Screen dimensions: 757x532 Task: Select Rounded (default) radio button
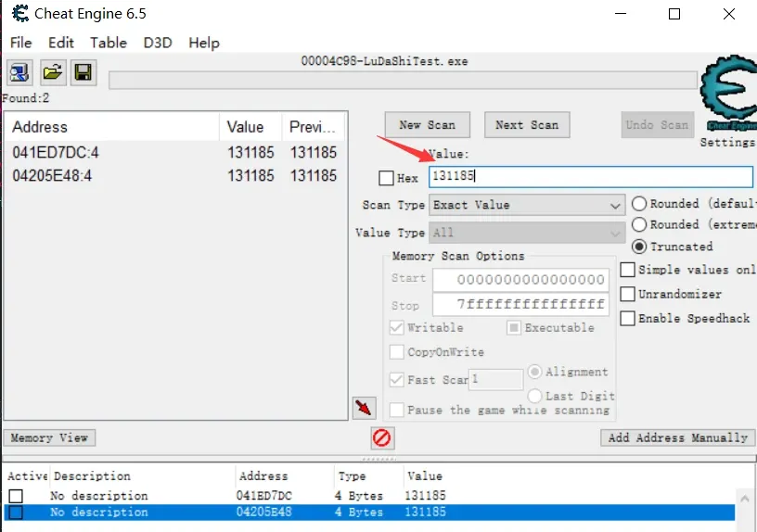tap(638, 204)
